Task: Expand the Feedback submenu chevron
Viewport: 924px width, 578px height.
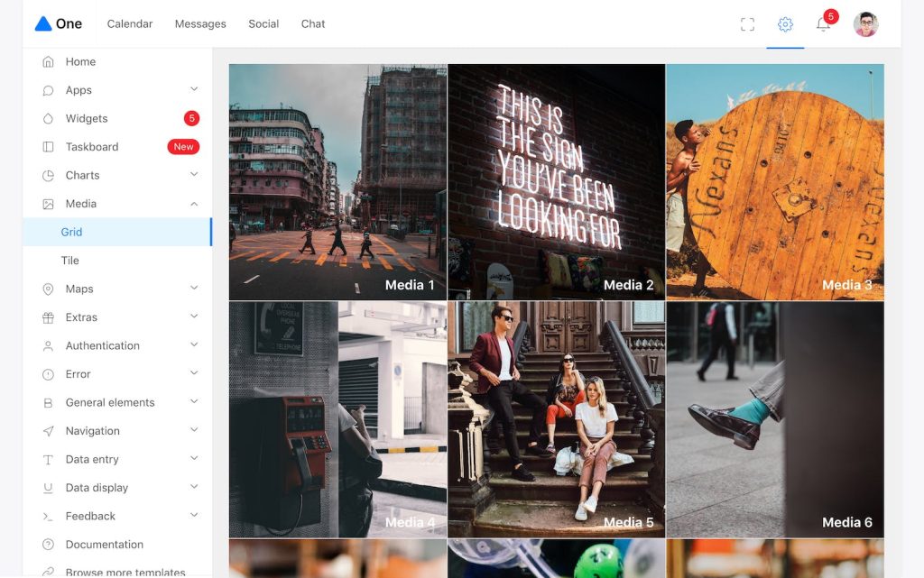Action: click(x=194, y=515)
